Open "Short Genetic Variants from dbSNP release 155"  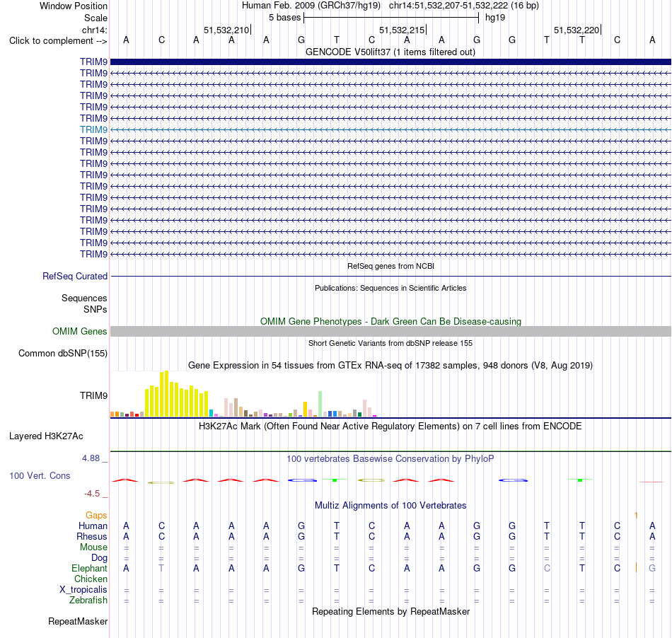point(390,343)
